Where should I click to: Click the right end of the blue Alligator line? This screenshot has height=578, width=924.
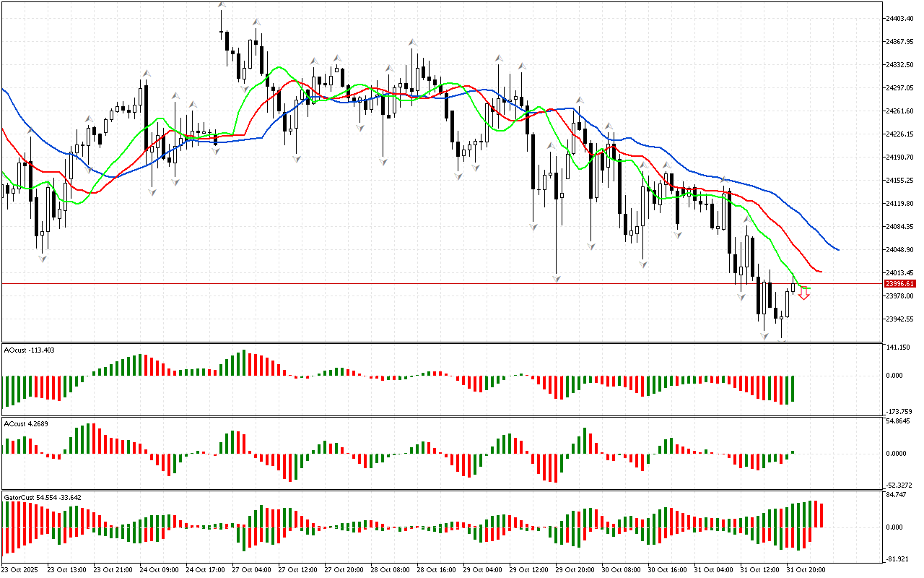(837, 250)
